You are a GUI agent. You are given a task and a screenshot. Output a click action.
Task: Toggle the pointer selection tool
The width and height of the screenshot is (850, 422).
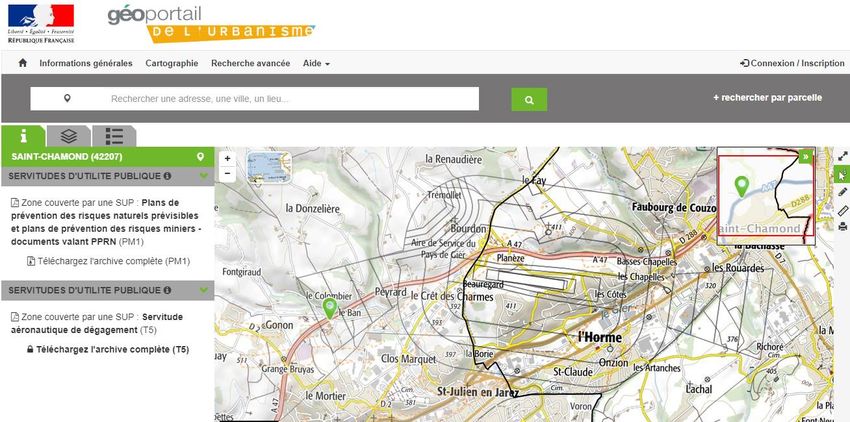[842, 174]
